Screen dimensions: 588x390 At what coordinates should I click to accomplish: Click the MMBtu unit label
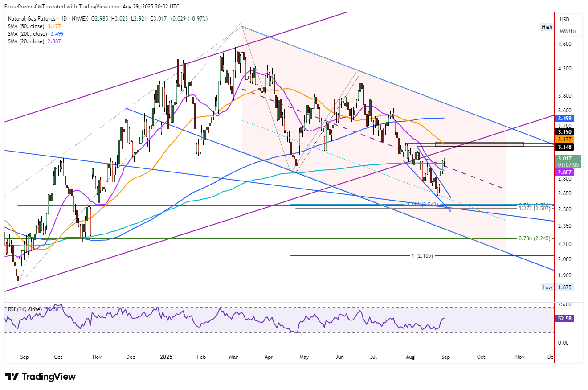click(x=568, y=31)
